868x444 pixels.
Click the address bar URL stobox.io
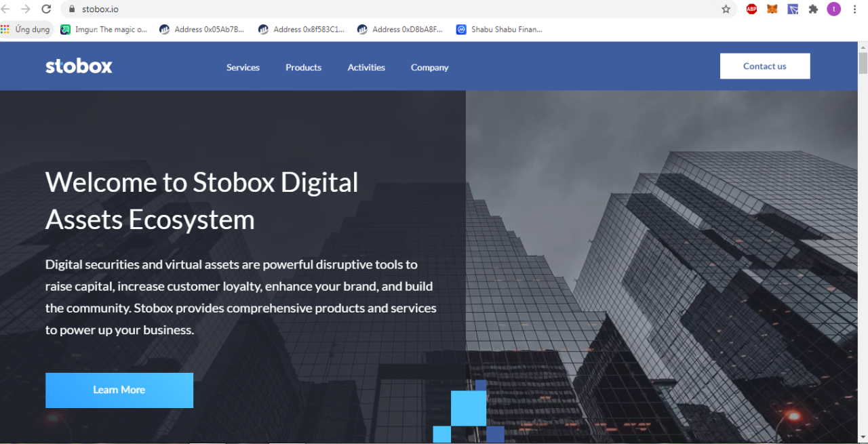100,9
